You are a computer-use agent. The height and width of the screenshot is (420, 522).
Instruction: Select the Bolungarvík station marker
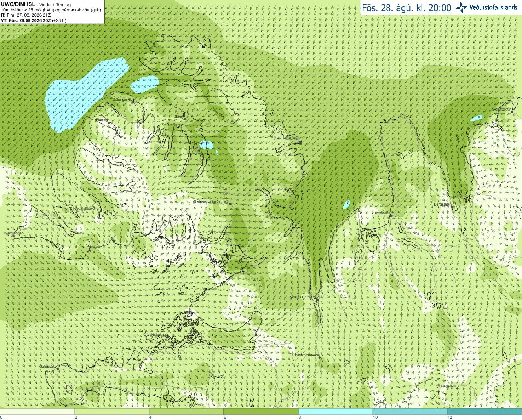[132, 102]
